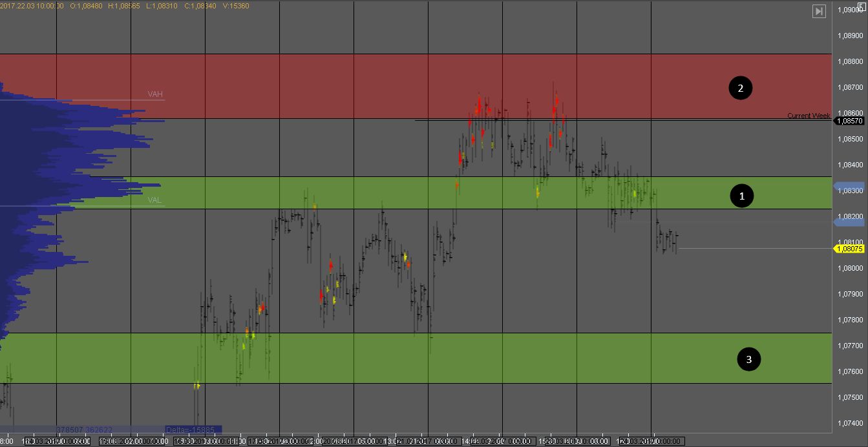Click the black 1,08570 price level tag
Image resolution: width=868 pixels, height=447 pixels.
click(x=849, y=121)
